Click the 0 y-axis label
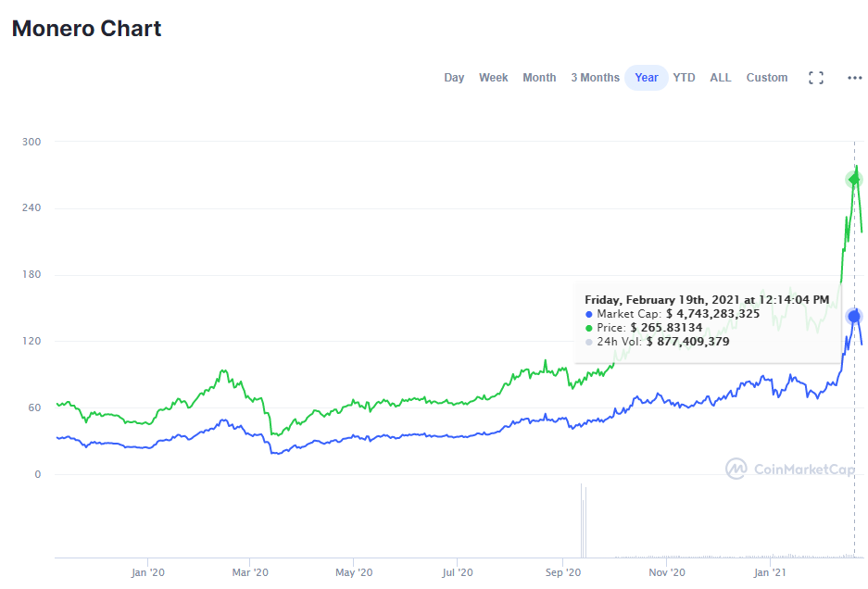 pyautogui.click(x=38, y=474)
